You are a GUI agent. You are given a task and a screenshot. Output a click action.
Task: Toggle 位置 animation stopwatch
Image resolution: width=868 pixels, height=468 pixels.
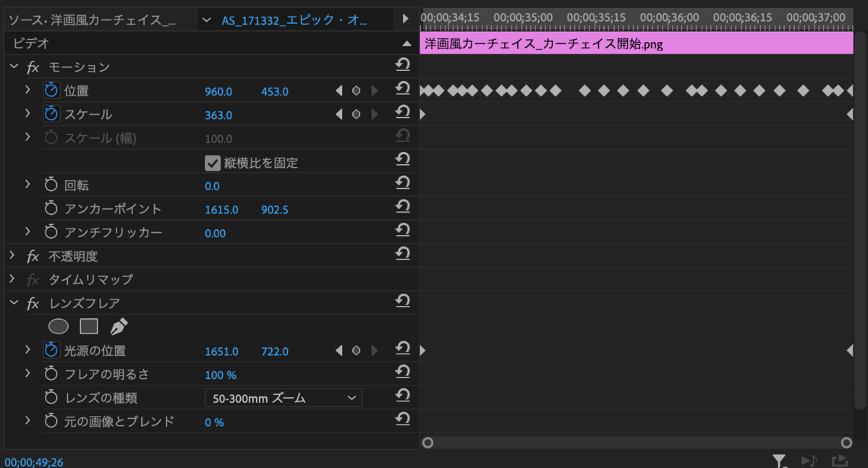click(51, 90)
